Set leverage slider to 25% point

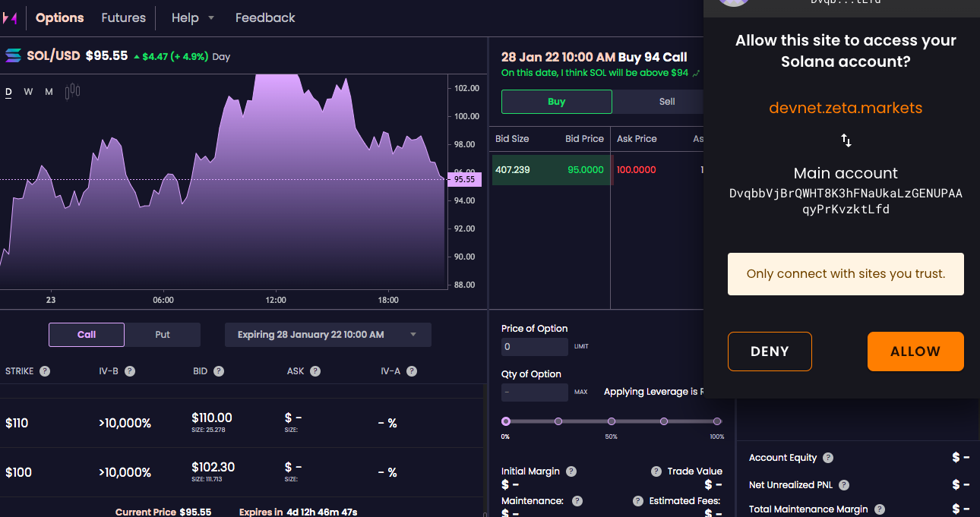558,421
